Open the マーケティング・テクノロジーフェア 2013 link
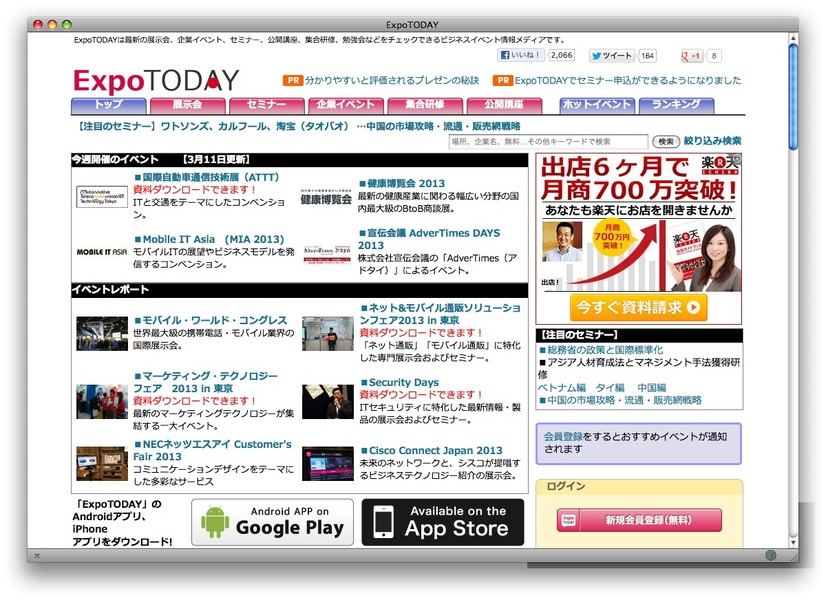Screen dimensions: 826x600 [x=205, y=382]
